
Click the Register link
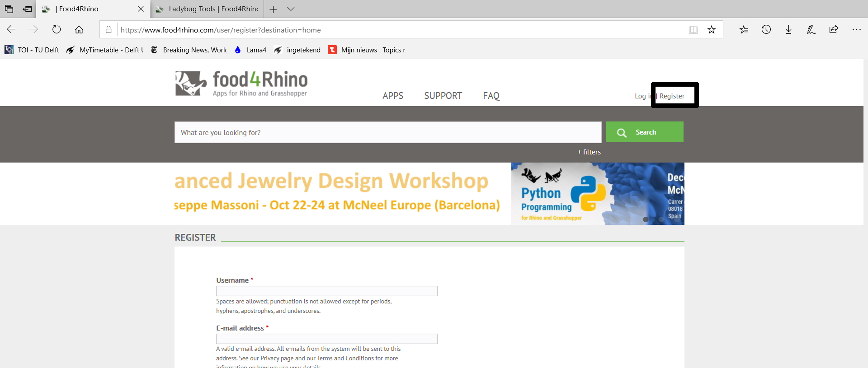tap(672, 96)
